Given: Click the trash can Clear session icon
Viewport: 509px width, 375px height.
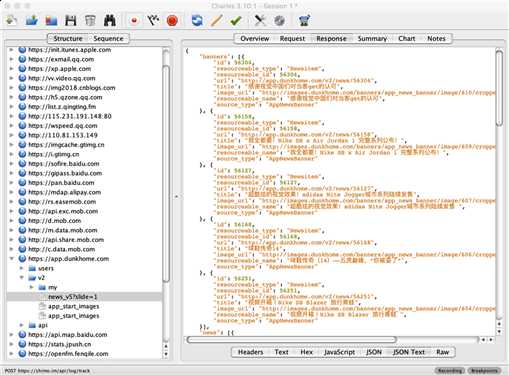Looking at the screenshot, I should [90, 21].
